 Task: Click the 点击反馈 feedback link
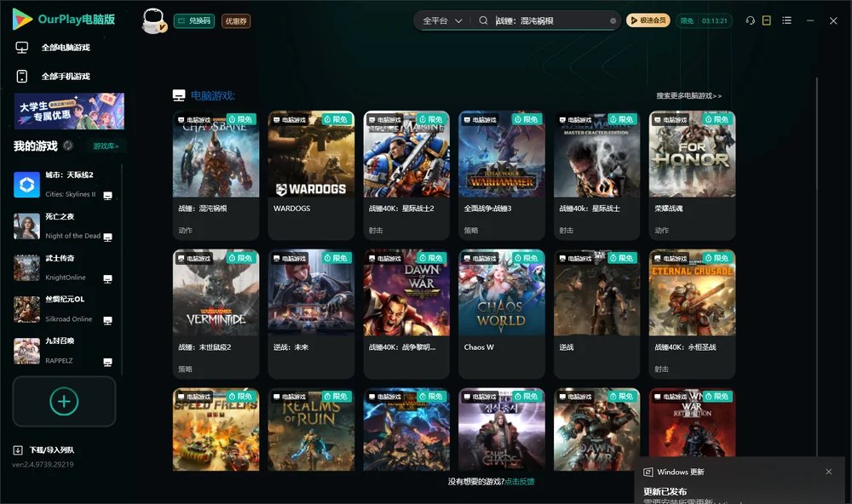coord(520,481)
